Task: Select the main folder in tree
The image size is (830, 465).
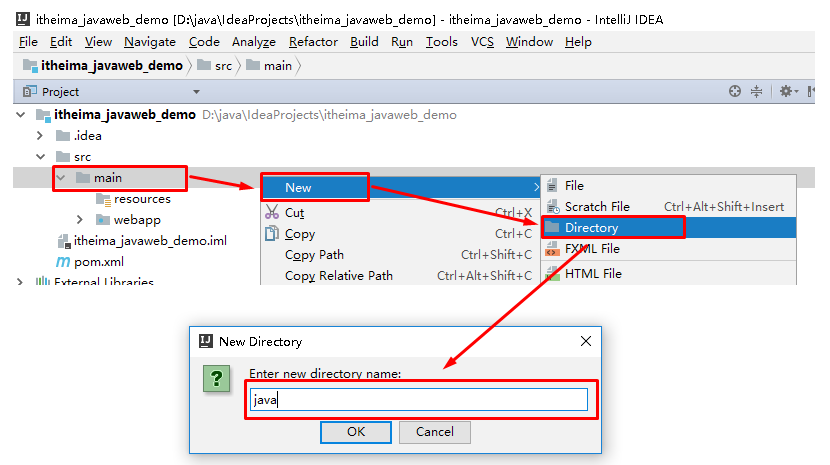Action: coord(99,178)
